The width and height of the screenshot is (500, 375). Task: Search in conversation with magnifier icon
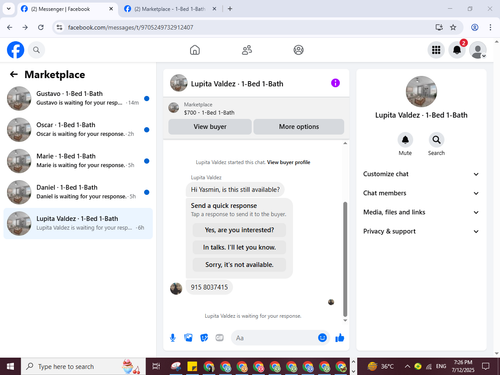pyautogui.click(x=436, y=140)
